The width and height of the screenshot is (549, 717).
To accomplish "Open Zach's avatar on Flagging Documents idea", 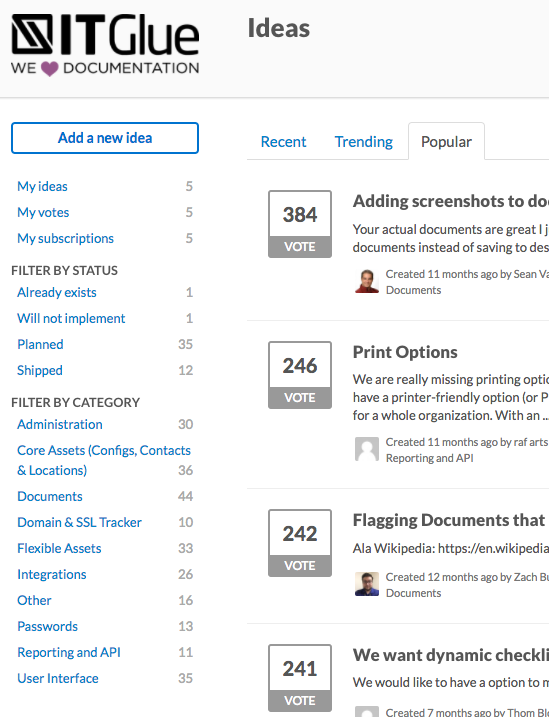I will pyautogui.click(x=367, y=584).
